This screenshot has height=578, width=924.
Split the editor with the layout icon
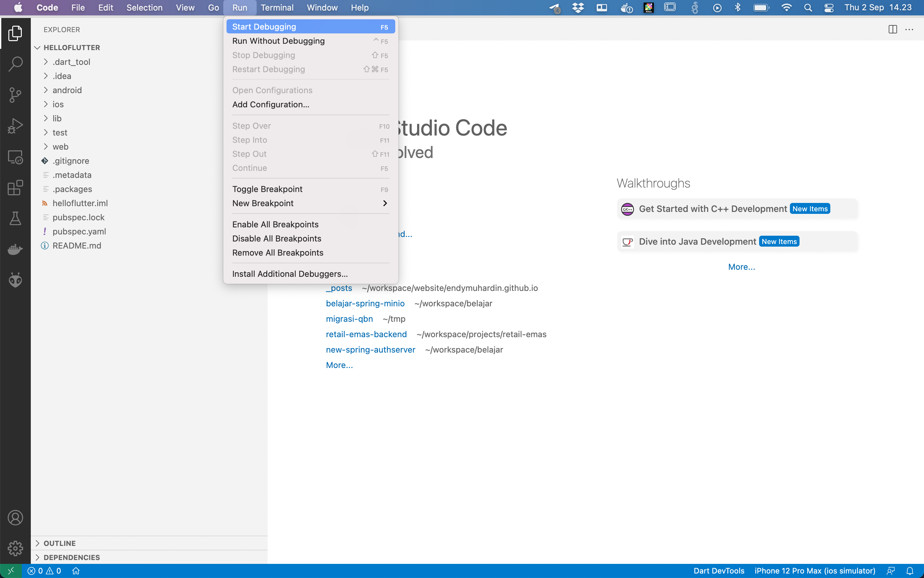[x=893, y=30]
